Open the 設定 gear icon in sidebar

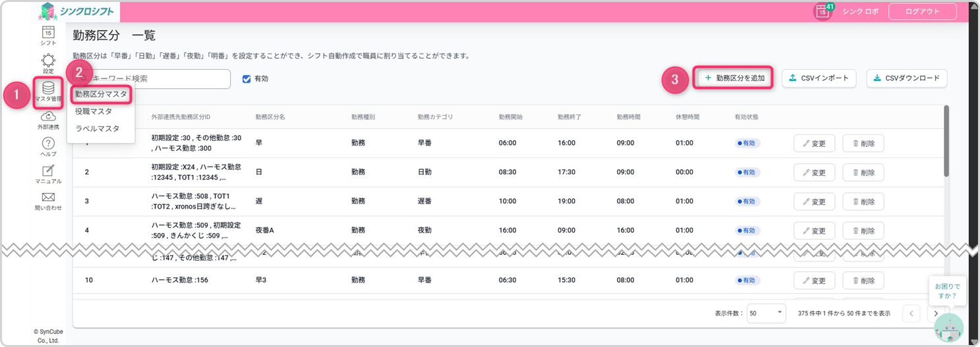48,61
